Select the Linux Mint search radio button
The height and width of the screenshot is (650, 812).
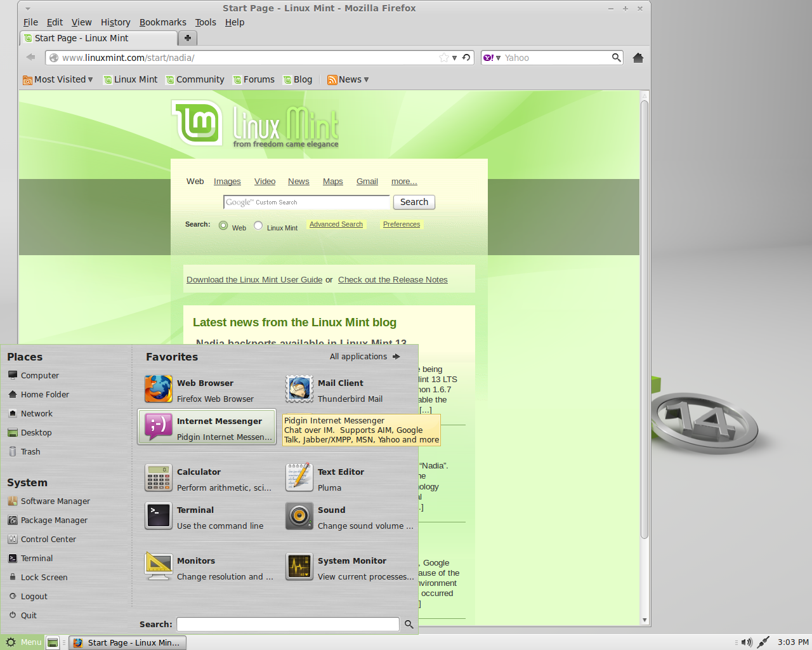pos(258,225)
